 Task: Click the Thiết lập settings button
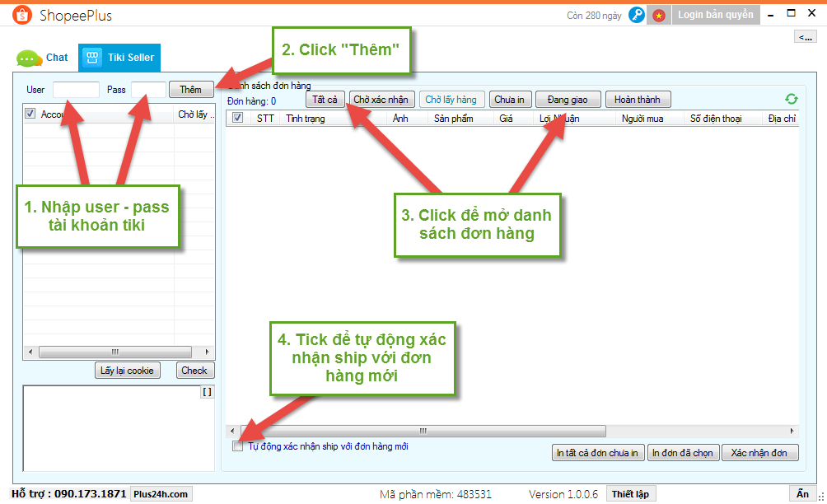click(x=631, y=494)
